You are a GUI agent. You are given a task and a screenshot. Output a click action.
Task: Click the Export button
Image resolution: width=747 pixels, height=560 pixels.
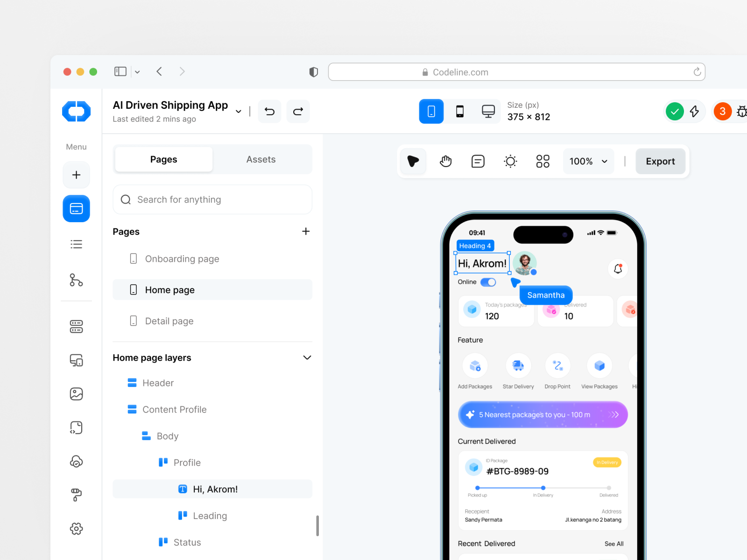click(x=660, y=161)
